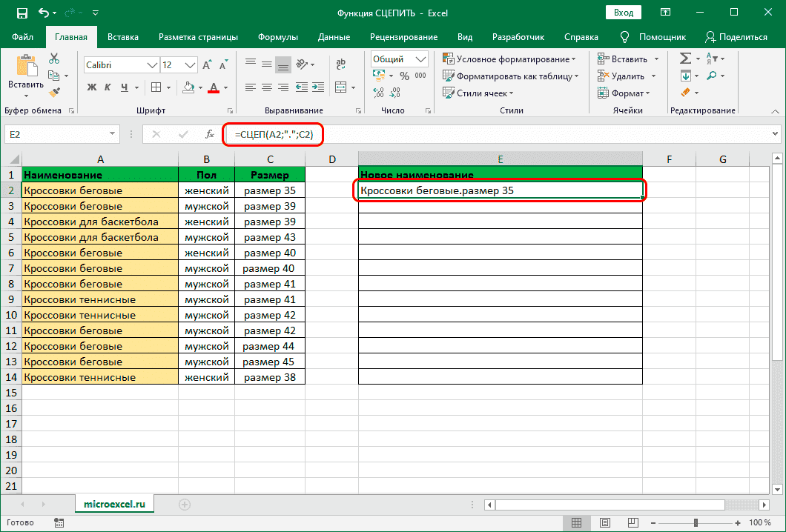Click the zoom slider handle in status bar

pos(696,522)
